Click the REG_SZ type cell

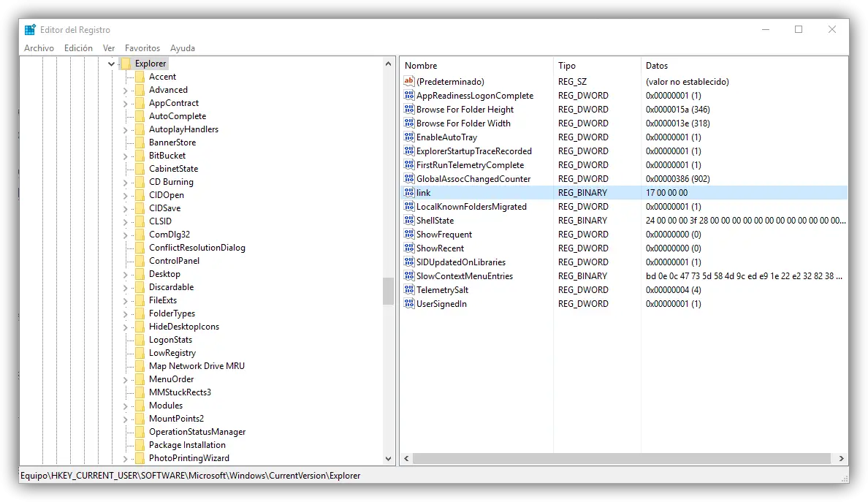tap(572, 82)
